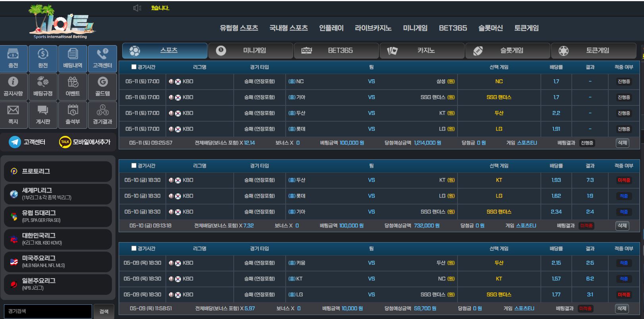
Task: Focus the 경기검색 search input field
Action: [x=48, y=311]
